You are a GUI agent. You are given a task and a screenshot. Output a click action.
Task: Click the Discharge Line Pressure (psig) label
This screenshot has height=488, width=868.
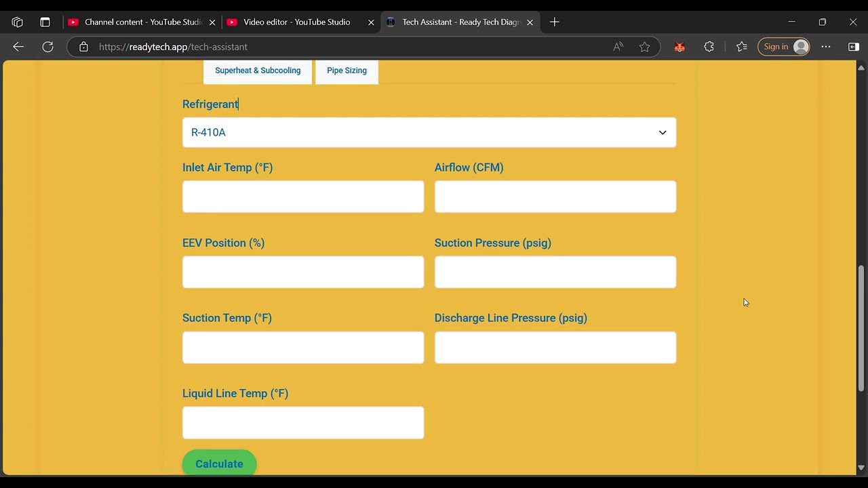[511, 318]
